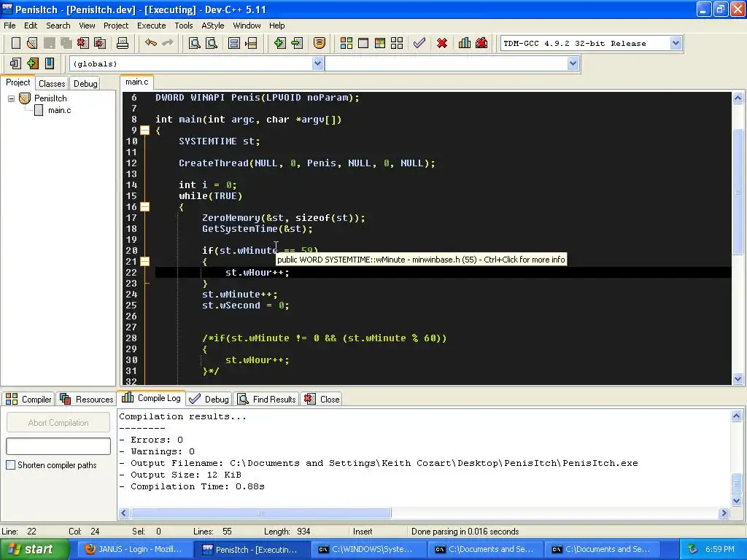This screenshot has height=560, width=747.
Task: Click the compile log scroll up arrow
Action: point(737,416)
